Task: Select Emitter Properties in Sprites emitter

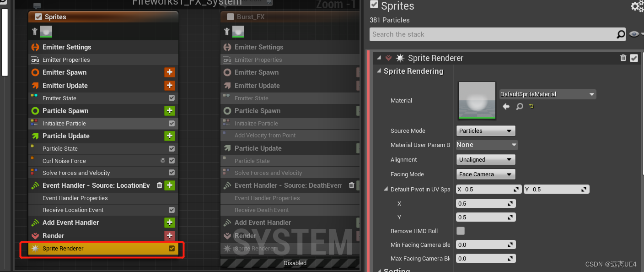Action: click(103, 60)
